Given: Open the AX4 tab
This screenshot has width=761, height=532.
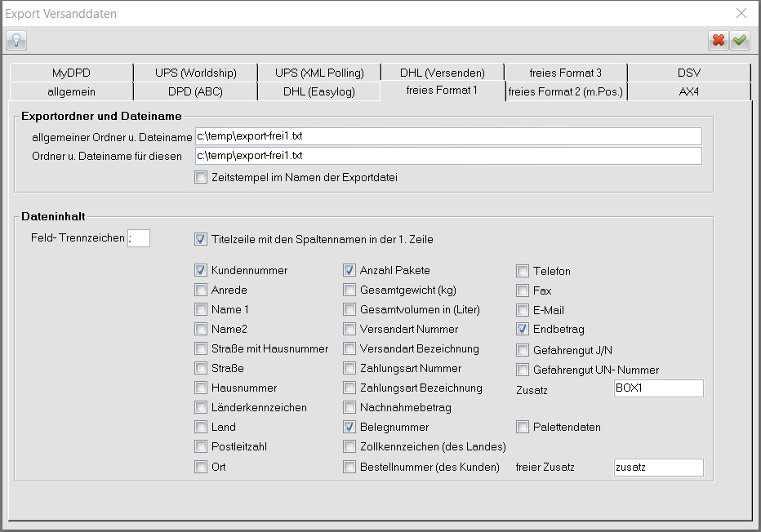Looking at the screenshot, I should pos(689,91).
